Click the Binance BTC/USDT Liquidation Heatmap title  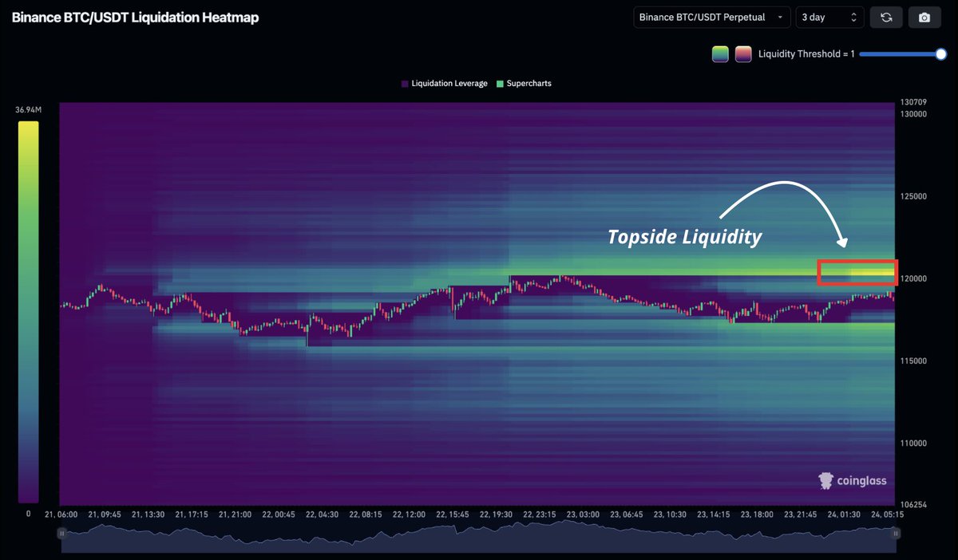pyautogui.click(x=135, y=17)
